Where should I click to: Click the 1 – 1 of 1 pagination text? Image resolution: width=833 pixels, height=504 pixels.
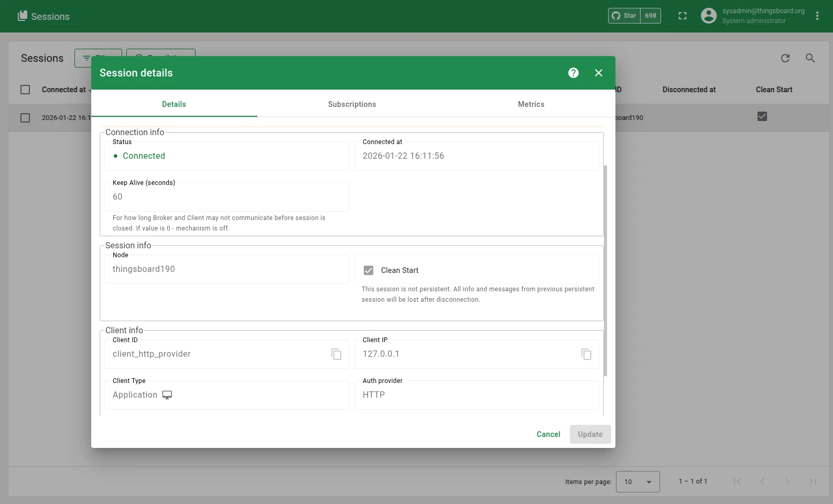pos(693,481)
